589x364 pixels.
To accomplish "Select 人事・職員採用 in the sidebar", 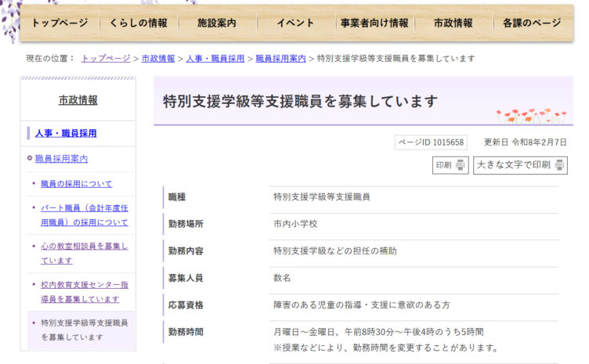I will coord(66,133).
